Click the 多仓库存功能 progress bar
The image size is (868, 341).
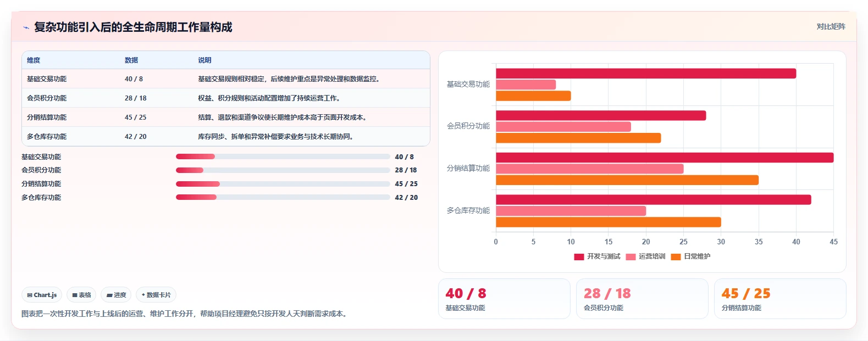click(283, 197)
